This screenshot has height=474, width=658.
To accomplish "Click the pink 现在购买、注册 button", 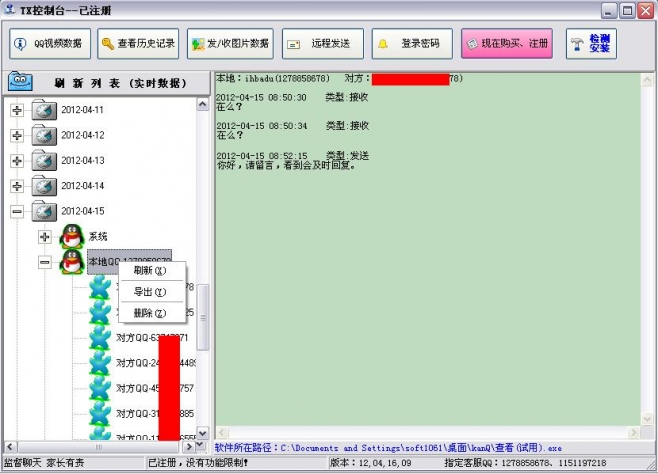I will pyautogui.click(x=507, y=44).
